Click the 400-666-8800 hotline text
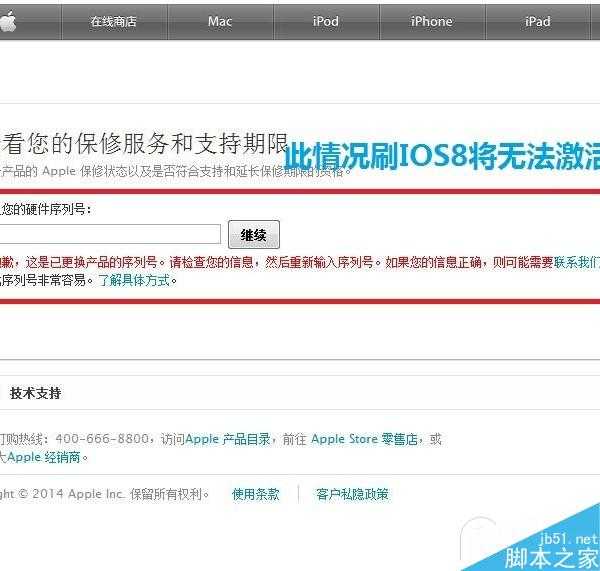 tap(102, 439)
